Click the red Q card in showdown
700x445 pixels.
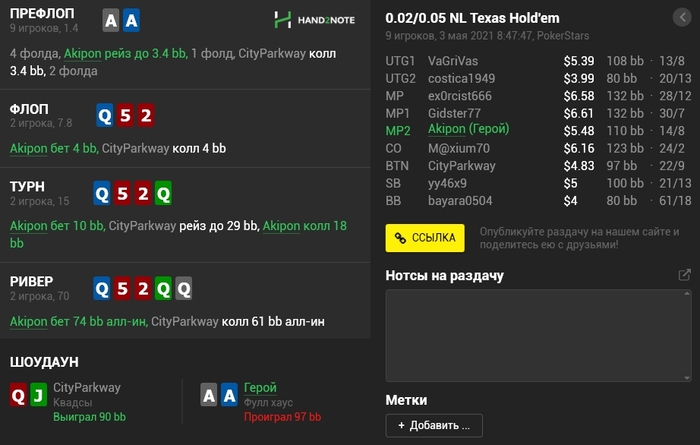[x=17, y=397]
